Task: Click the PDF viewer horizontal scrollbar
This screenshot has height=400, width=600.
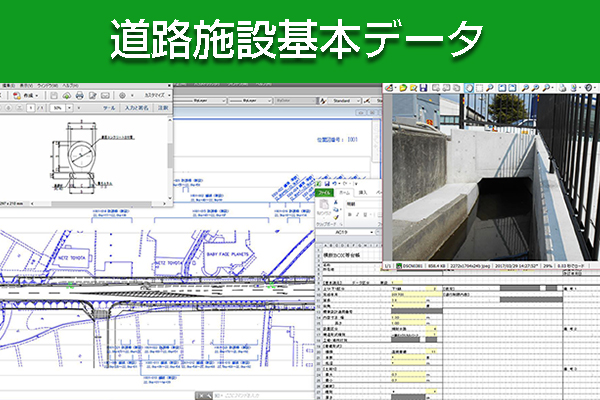Action: pos(98,204)
